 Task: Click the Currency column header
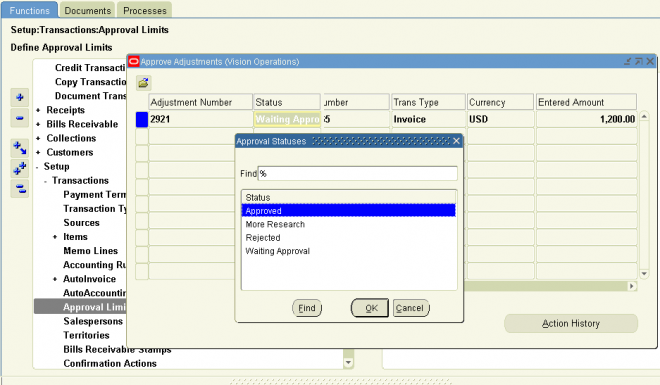click(500, 102)
